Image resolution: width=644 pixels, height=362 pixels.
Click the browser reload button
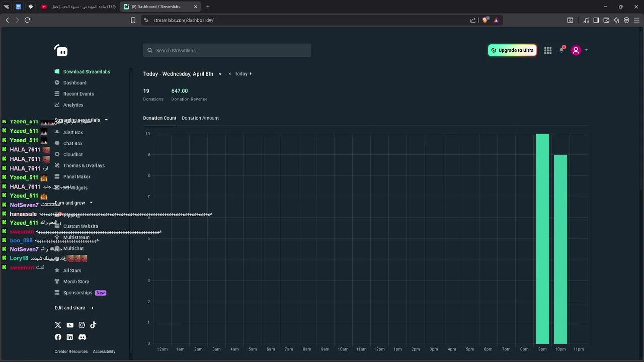pos(27,20)
